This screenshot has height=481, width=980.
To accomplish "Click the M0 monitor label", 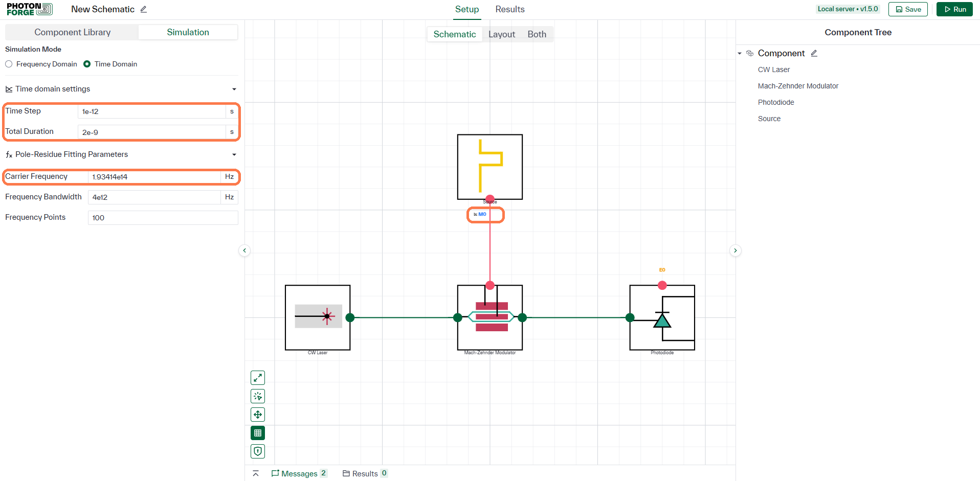I will coord(480,214).
